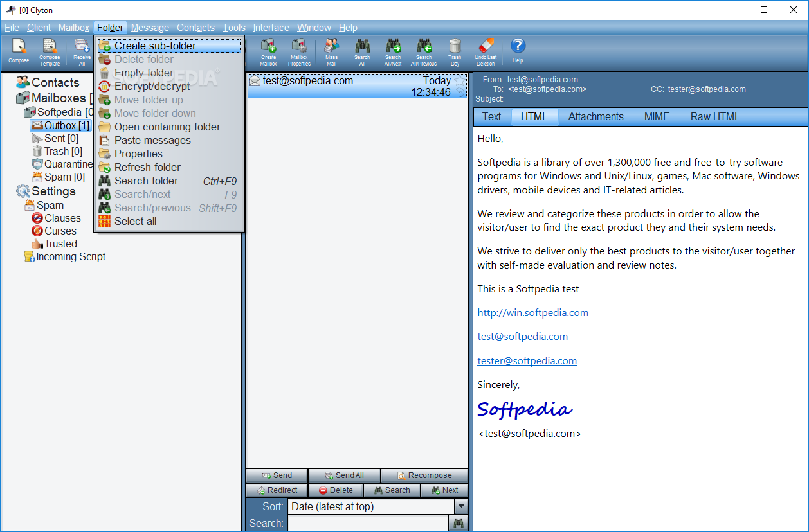Select Quarantine folder in tree

coord(62,164)
